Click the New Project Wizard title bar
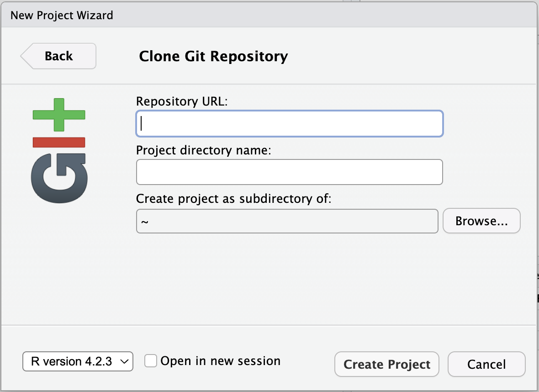 coord(269,16)
